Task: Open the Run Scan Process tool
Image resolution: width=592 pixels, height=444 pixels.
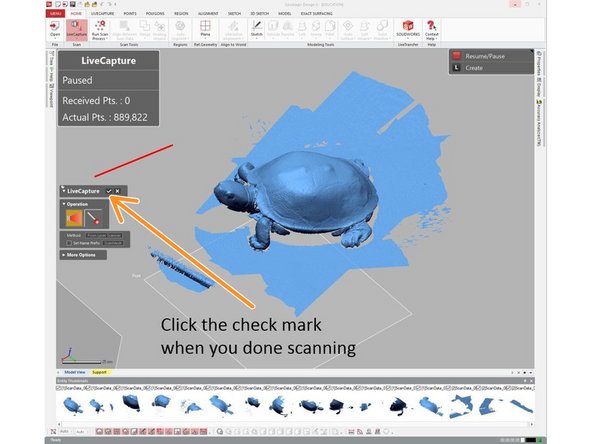Action: click(x=100, y=30)
